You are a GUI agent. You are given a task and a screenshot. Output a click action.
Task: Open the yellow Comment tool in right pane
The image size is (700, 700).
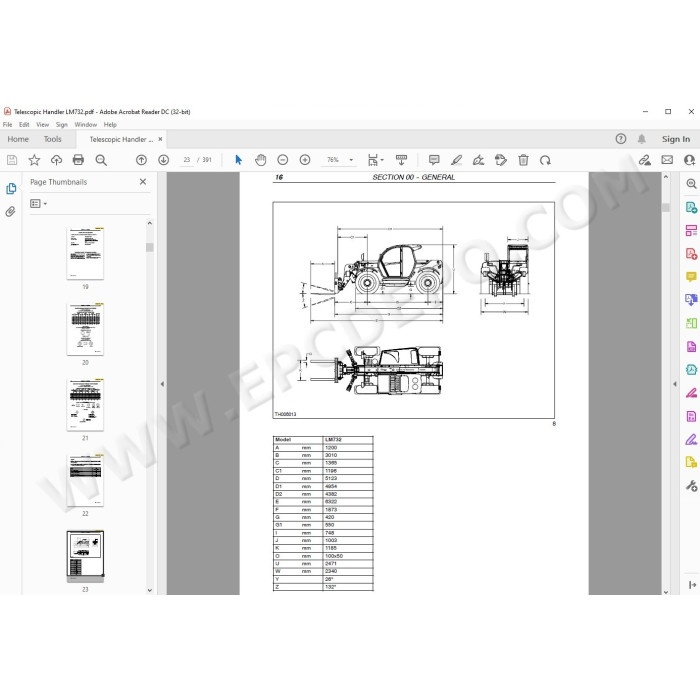(691, 277)
